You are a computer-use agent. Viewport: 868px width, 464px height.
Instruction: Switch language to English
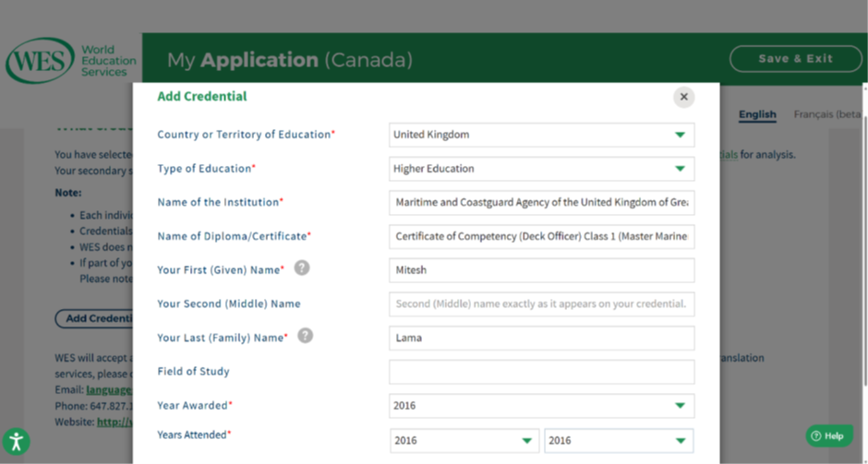pyautogui.click(x=757, y=114)
